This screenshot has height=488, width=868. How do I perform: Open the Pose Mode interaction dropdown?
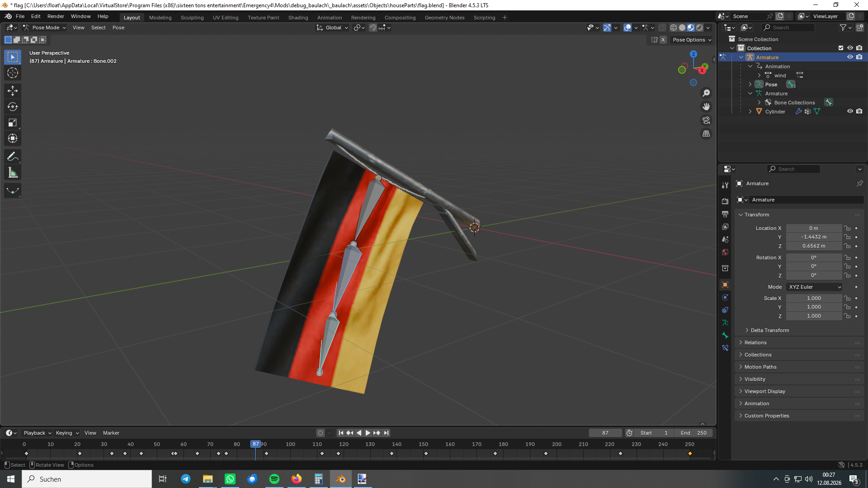pyautogui.click(x=44, y=28)
